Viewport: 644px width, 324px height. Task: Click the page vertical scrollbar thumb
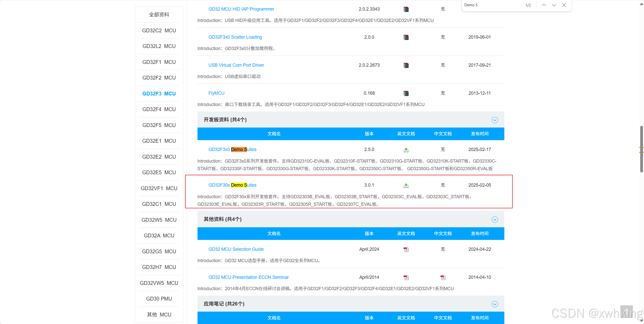point(641,149)
